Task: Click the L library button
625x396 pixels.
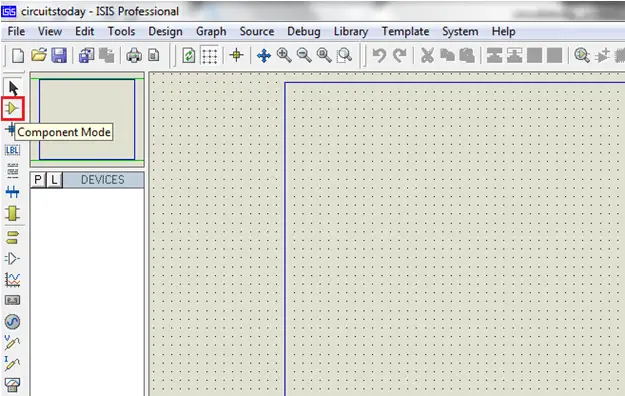Action: (54, 180)
